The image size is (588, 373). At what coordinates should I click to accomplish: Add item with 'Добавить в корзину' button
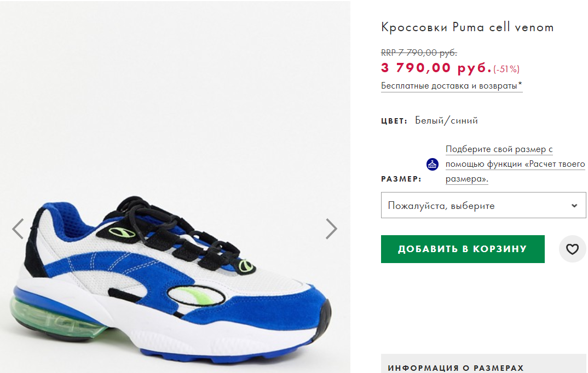pos(463,249)
